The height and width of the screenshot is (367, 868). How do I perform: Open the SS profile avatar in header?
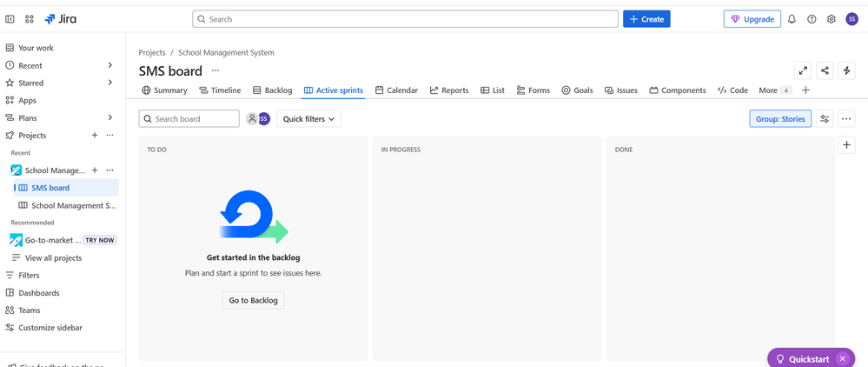pos(852,19)
